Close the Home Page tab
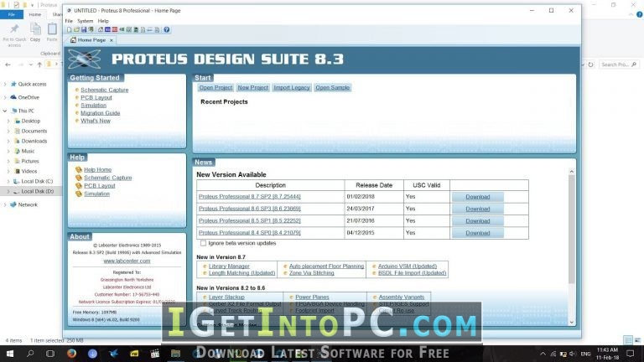This screenshot has height=362, width=644. (x=112, y=40)
